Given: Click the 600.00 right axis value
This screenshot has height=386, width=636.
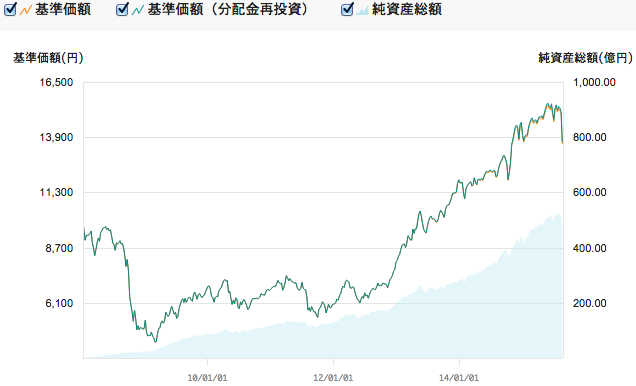Looking at the screenshot, I should point(590,192).
